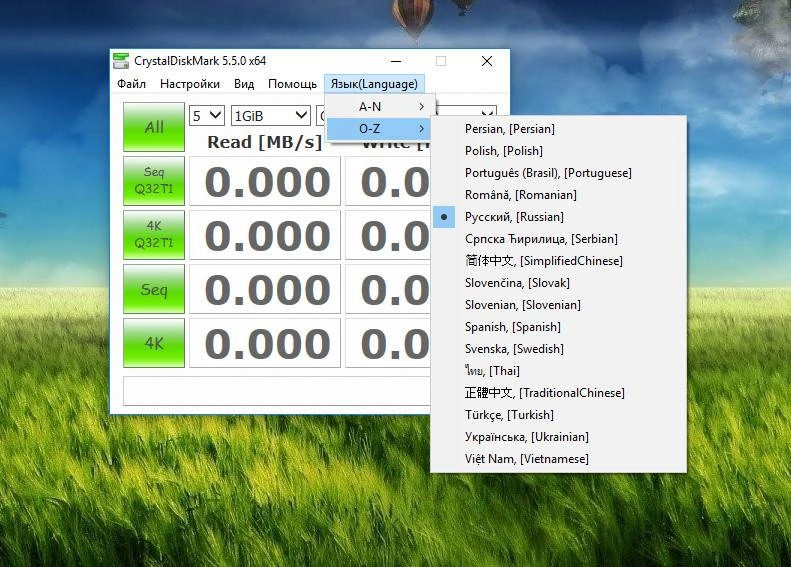Open the test count dropdown showing 5
Viewport: 791px width, 567px height.
[207, 116]
